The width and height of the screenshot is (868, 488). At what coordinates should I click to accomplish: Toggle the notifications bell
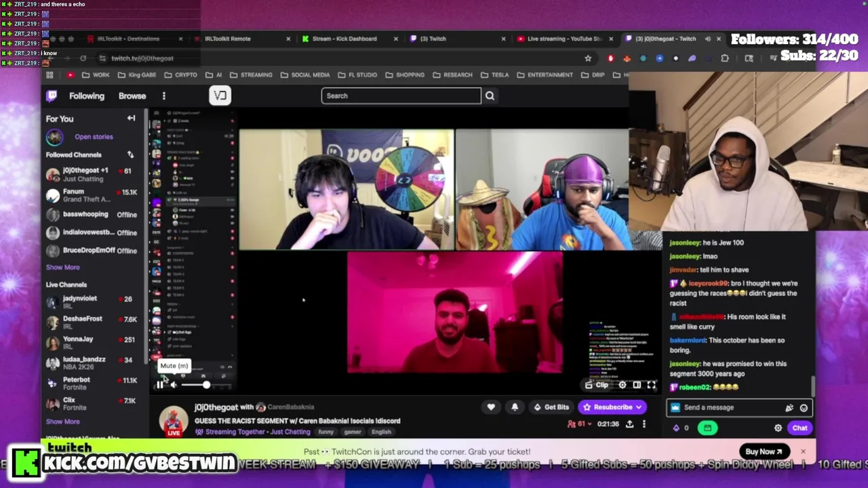[x=515, y=407]
